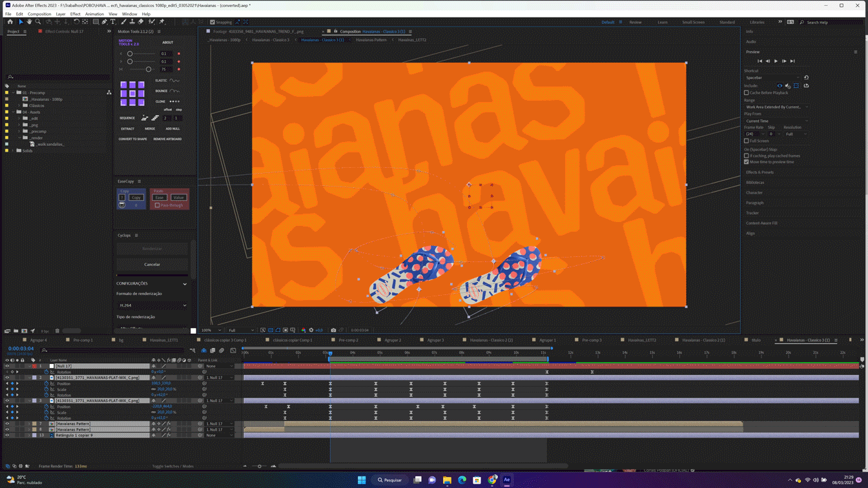Click the composition flowchart icon in Project panel
The height and width of the screenshot is (488, 868).
(x=109, y=92)
